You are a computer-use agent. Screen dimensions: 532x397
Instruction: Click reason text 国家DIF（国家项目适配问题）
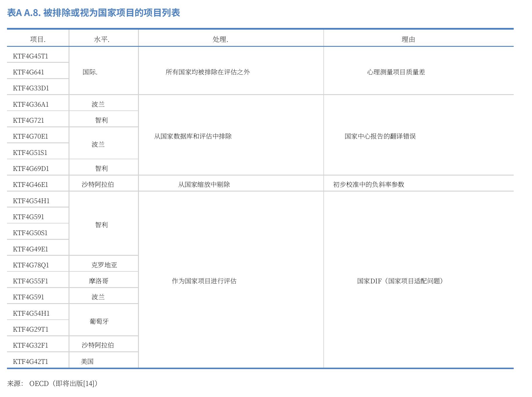(400, 281)
